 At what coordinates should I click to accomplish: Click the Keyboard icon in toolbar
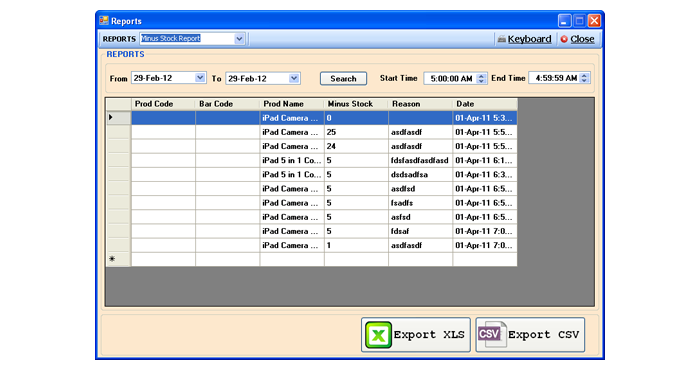[502, 39]
